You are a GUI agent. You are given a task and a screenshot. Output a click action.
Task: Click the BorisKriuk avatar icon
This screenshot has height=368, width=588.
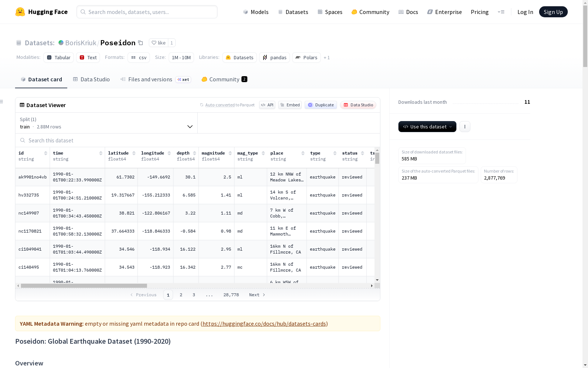(61, 43)
